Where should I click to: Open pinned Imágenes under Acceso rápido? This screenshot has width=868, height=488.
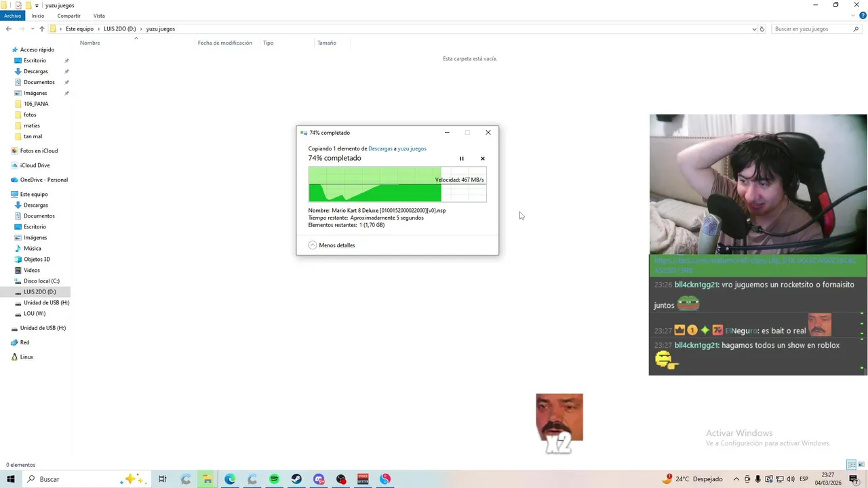point(35,93)
